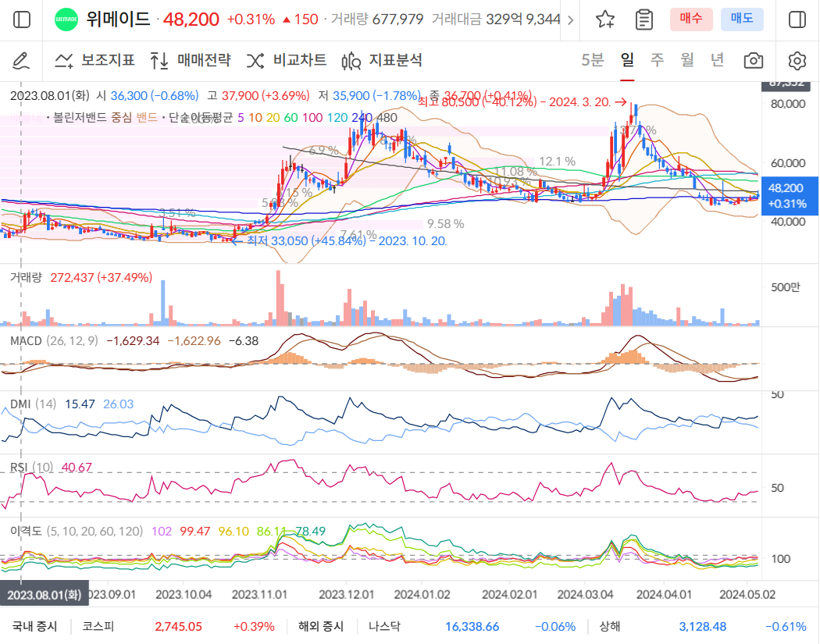
Task: Click the 위메이드 stock name
Action: [118, 20]
